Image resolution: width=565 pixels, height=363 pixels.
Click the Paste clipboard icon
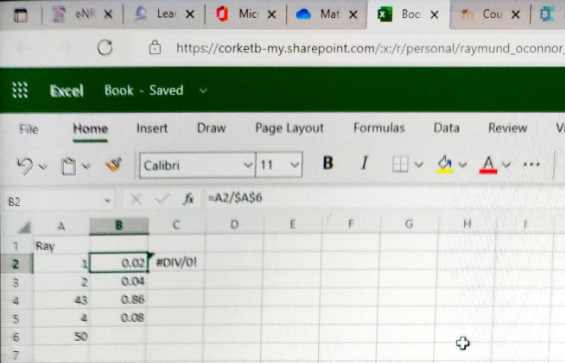68,166
